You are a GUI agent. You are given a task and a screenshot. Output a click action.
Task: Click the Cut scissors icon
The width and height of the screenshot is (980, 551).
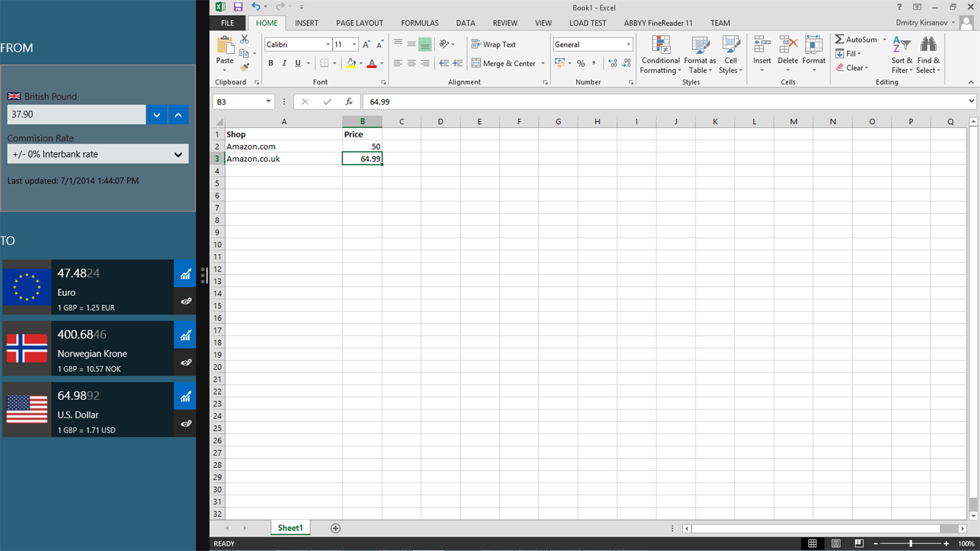(244, 39)
